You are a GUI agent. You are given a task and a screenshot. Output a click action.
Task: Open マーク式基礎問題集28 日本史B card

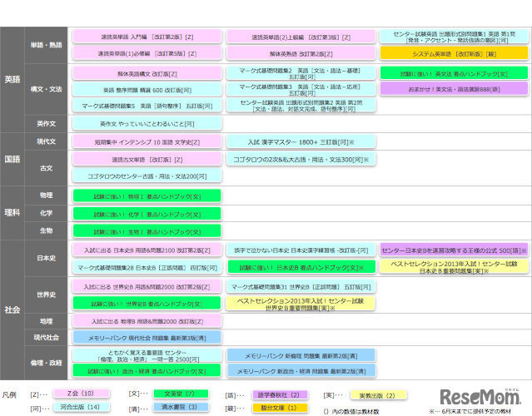click(x=147, y=268)
